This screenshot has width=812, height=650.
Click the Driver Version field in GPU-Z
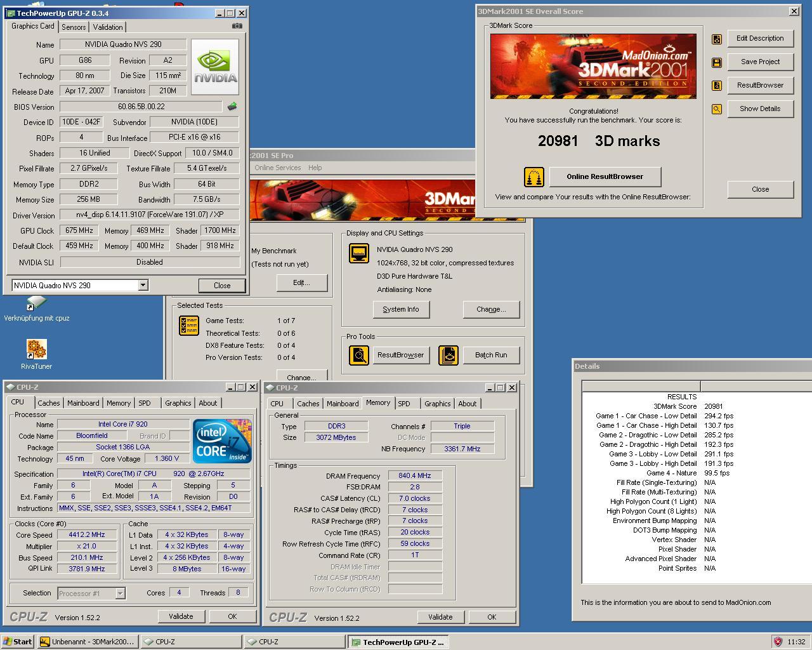point(150,215)
